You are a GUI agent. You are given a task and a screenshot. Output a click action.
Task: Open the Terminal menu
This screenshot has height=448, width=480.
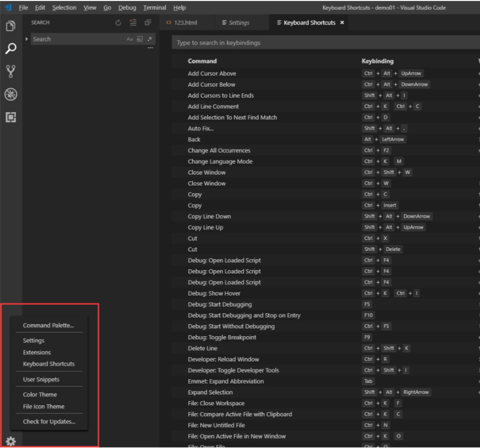pos(155,8)
